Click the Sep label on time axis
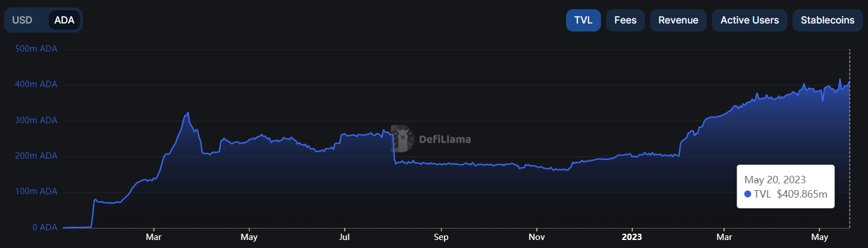The height and width of the screenshot is (248, 868). click(x=440, y=237)
